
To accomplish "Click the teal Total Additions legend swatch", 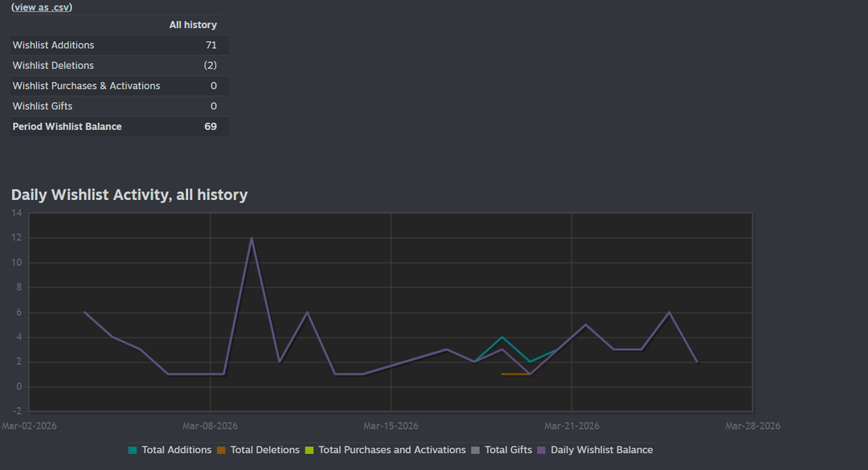I will pos(133,450).
